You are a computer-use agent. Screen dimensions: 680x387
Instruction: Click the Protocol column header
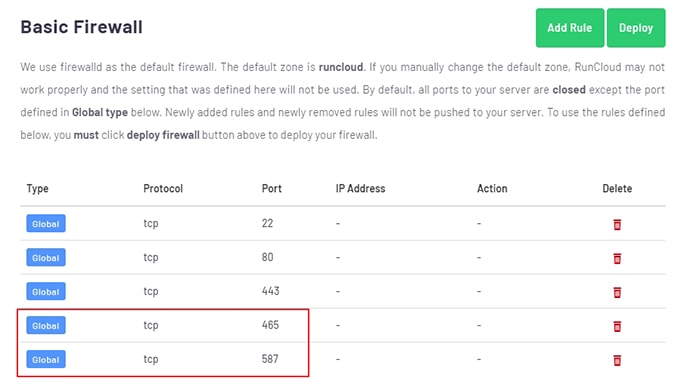[x=163, y=189]
